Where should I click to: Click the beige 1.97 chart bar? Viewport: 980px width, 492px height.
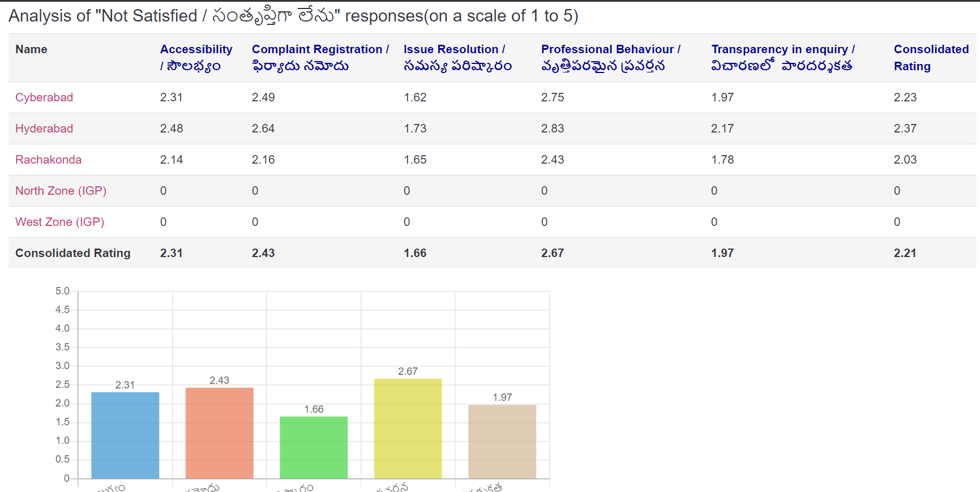click(502, 442)
